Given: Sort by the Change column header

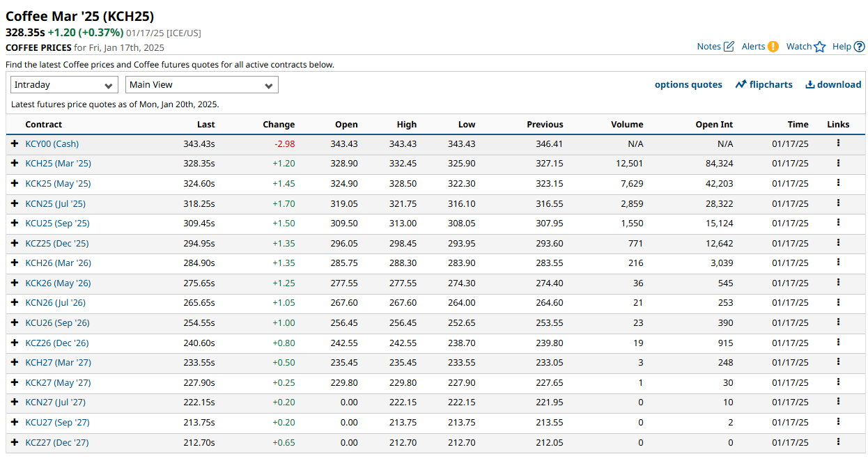Looking at the screenshot, I should point(279,125).
